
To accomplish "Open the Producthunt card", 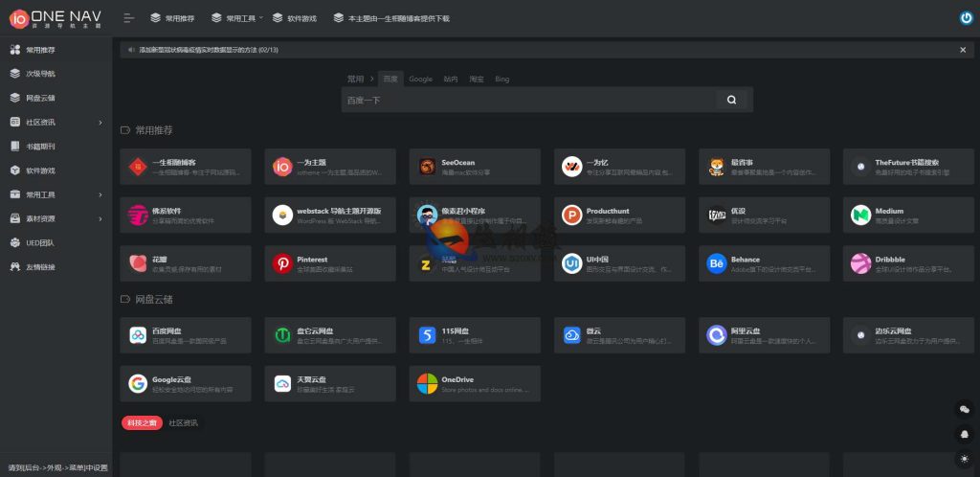I will (619, 216).
